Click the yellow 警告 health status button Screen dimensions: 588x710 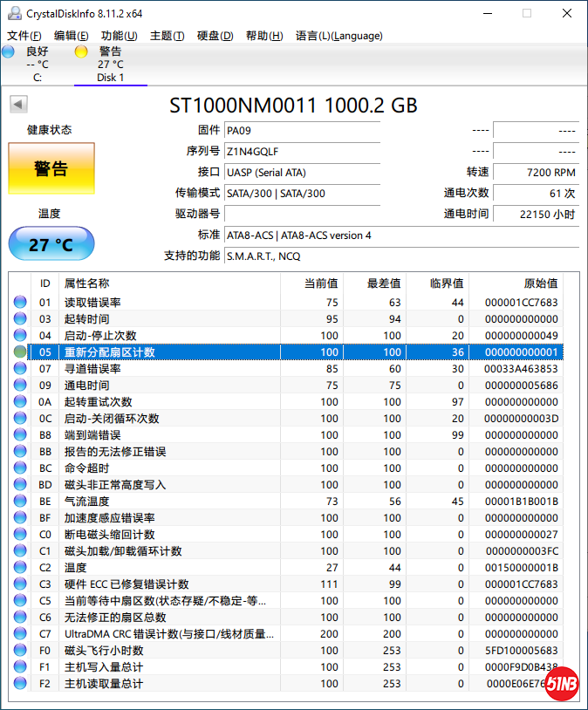pos(51,168)
